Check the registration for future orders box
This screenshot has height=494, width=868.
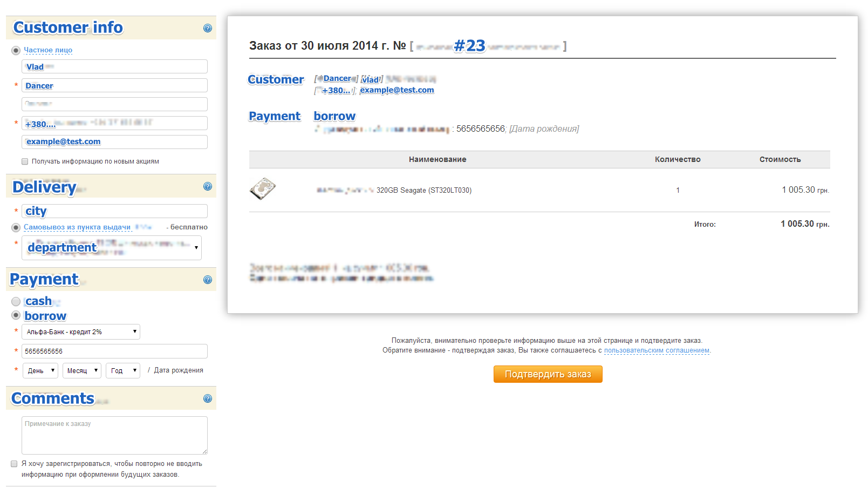(15, 463)
